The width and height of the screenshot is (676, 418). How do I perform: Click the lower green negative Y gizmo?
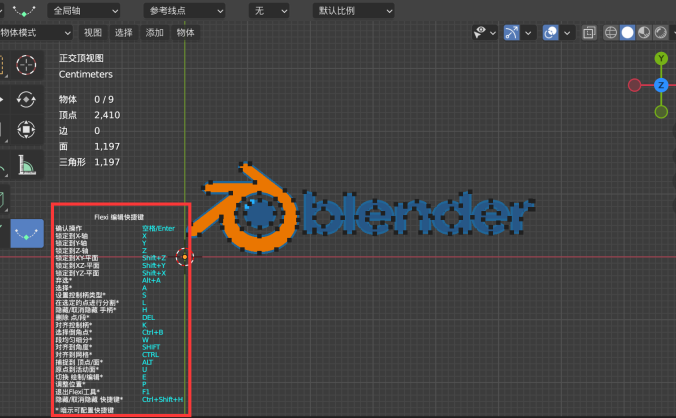(661, 112)
